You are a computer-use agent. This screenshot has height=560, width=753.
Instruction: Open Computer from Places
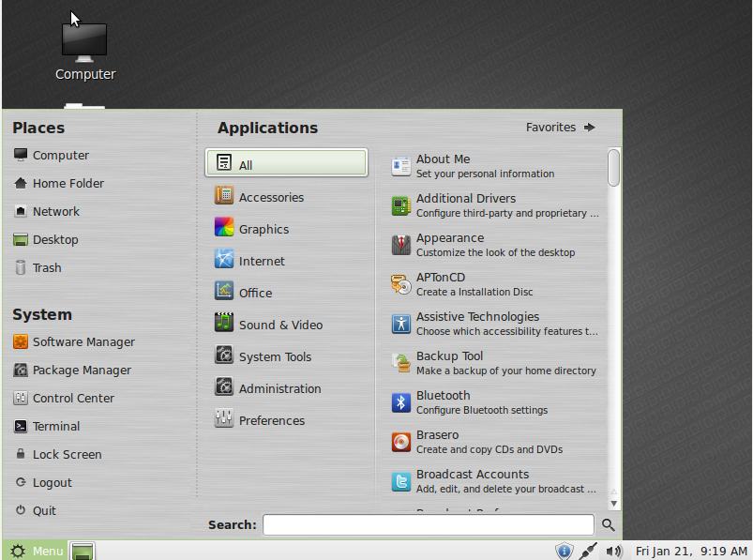point(52,155)
